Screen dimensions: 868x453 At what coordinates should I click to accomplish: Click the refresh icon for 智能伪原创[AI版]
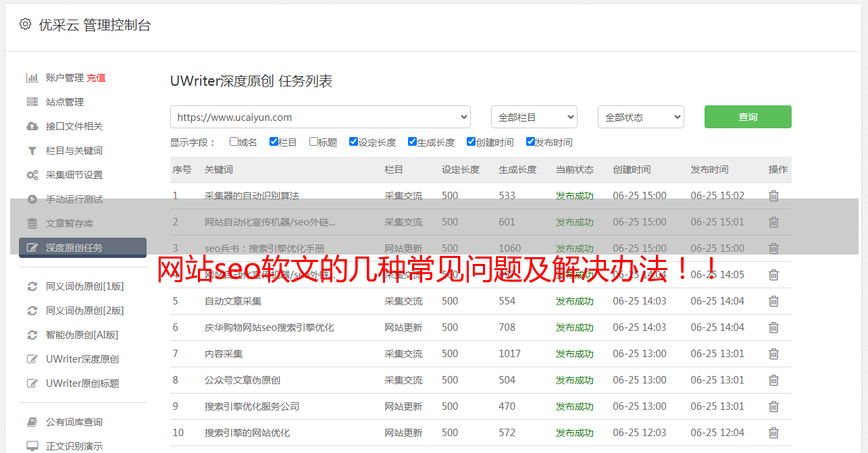(32, 335)
